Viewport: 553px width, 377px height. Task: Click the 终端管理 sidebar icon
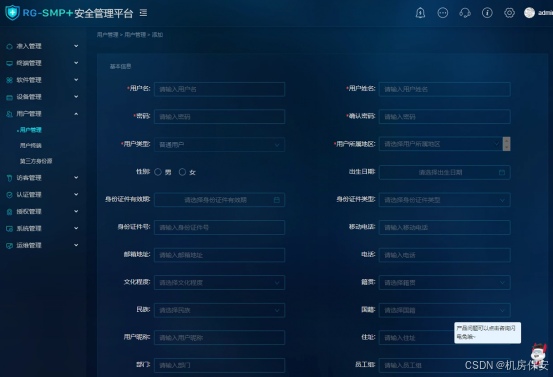[x=10, y=63]
